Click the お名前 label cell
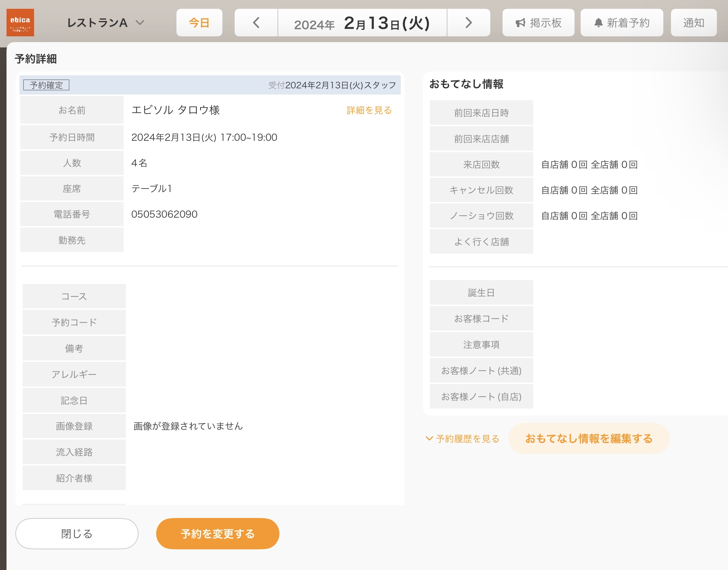Screen dimensions: 728x570 (x=72, y=110)
